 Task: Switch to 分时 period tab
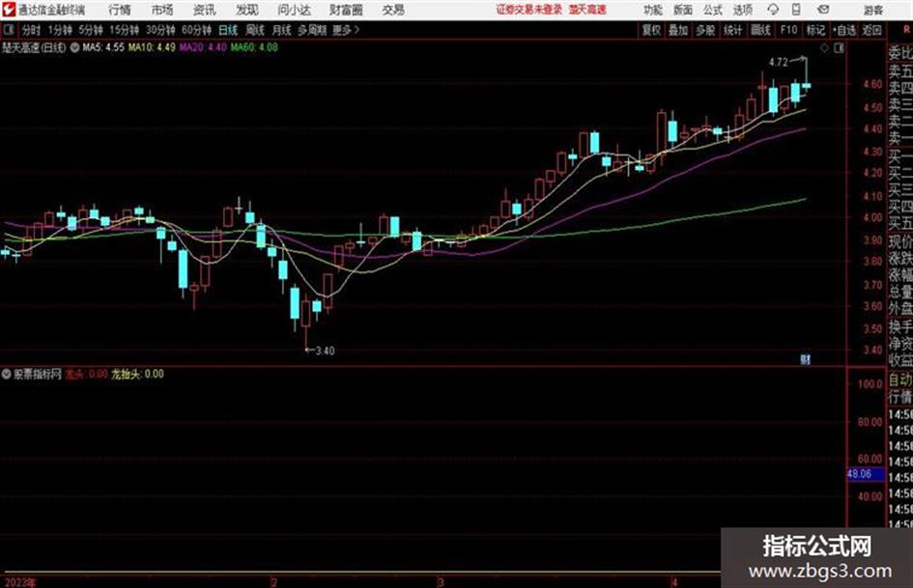[31, 30]
